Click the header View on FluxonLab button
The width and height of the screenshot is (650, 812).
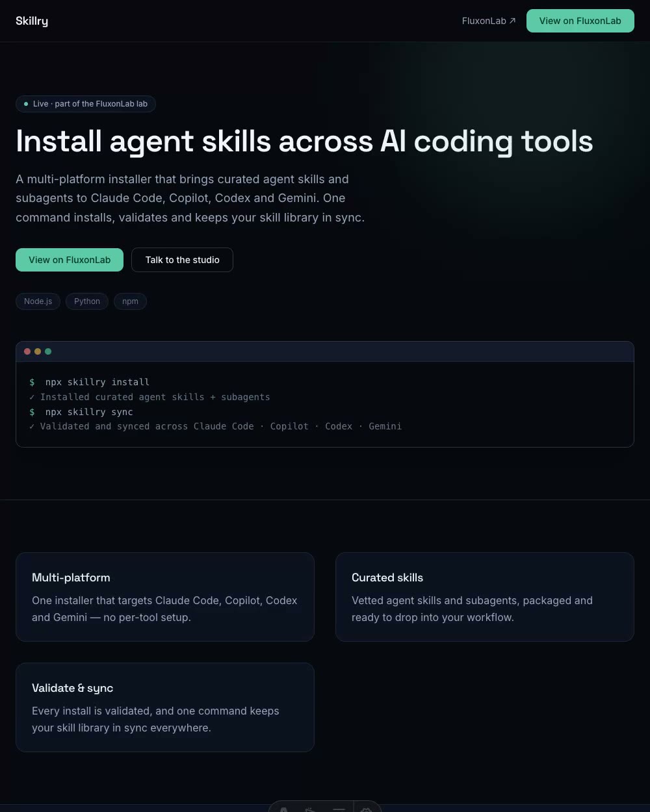[580, 21]
